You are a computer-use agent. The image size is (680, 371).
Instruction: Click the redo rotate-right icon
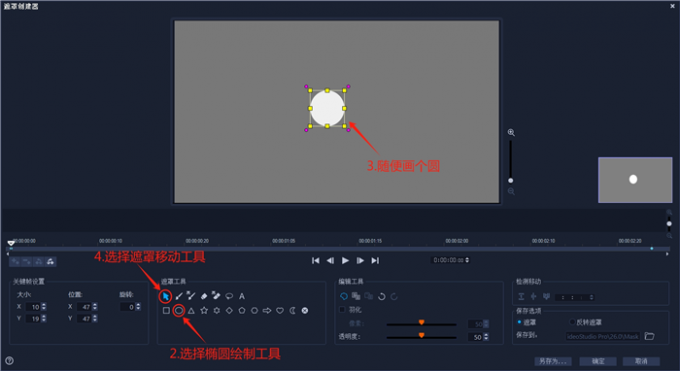(x=394, y=296)
